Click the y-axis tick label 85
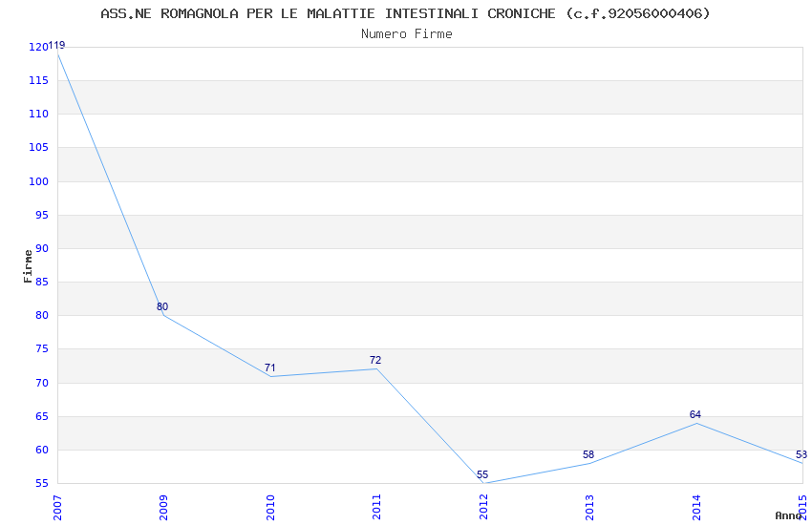Viewport: 812px width, 525px height. (x=42, y=282)
